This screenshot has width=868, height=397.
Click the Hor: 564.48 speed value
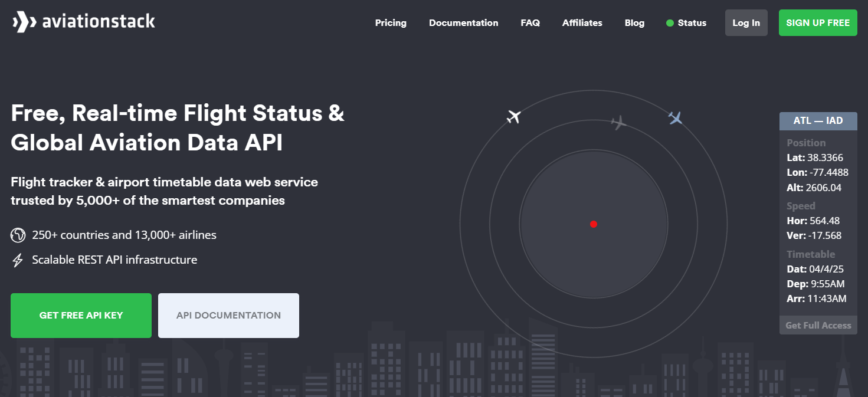[813, 221]
